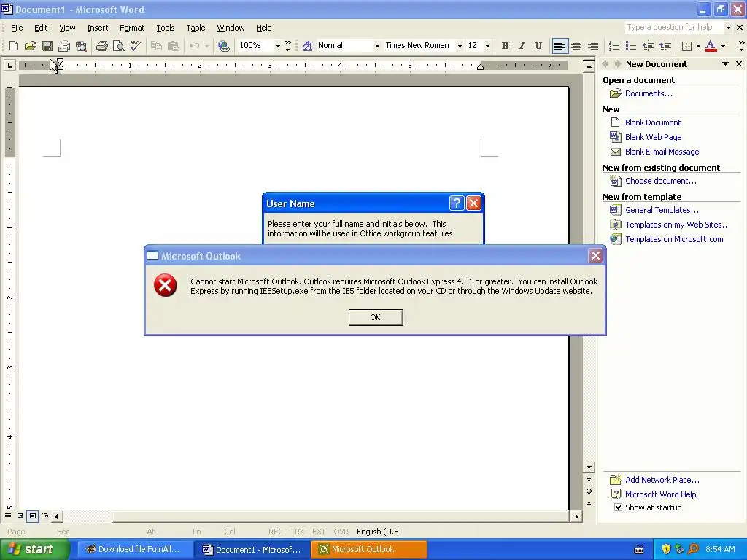Image resolution: width=747 pixels, height=560 pixels.
Task: Switch to Web Layout View button
Action: pos(20,516)
